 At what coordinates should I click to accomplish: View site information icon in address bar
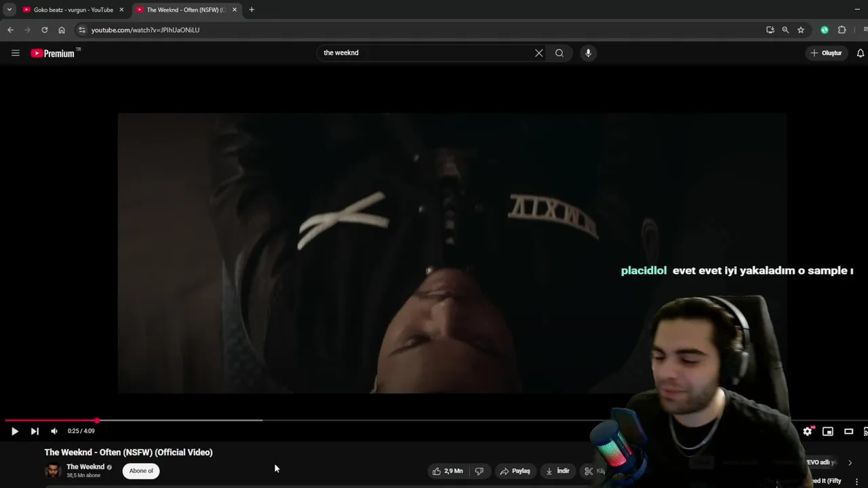click(82, 30)
